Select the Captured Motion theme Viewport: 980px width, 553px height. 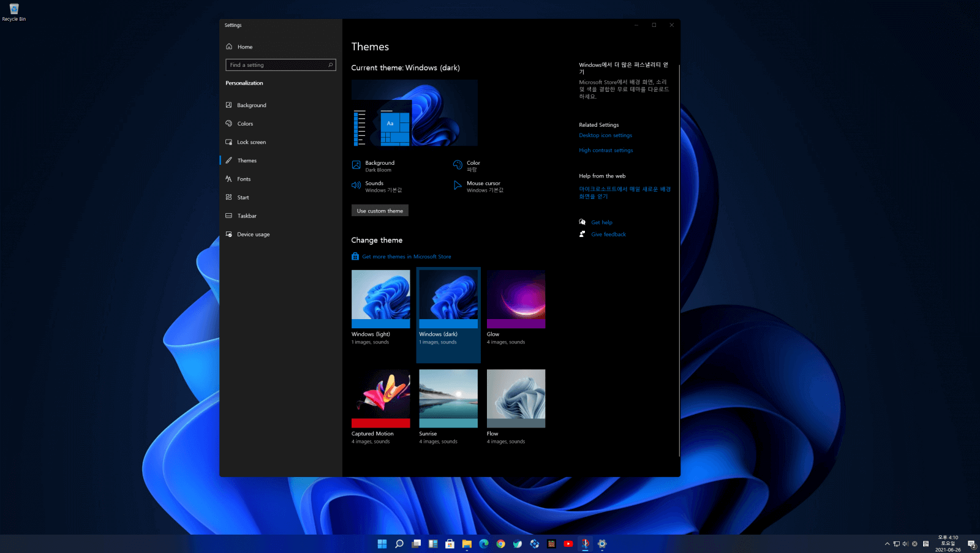click(x=381, y=407)
